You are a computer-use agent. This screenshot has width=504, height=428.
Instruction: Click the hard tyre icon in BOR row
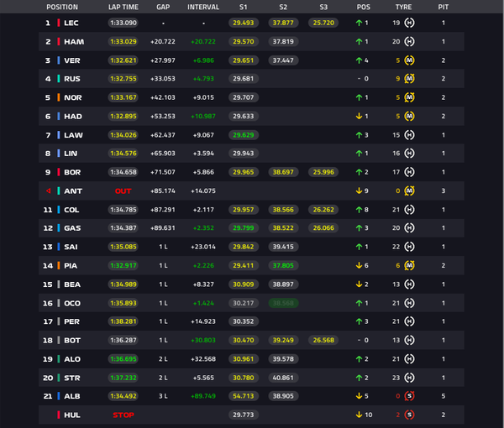(x=409, y=172)
